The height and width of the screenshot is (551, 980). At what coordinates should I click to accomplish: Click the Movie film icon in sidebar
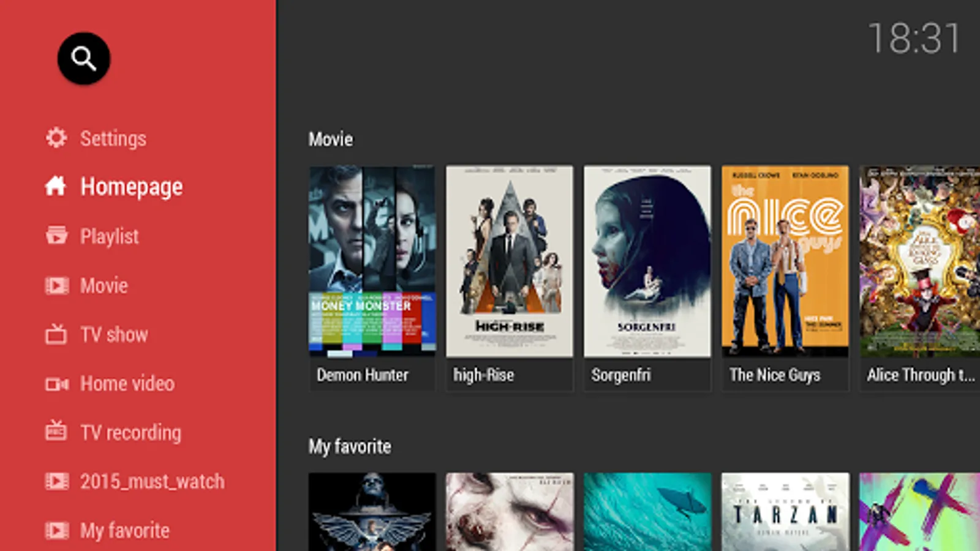point(56,285)
